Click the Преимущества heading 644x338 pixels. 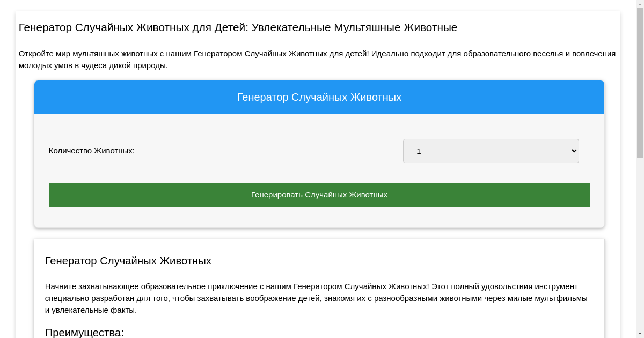tap(84, 332)
